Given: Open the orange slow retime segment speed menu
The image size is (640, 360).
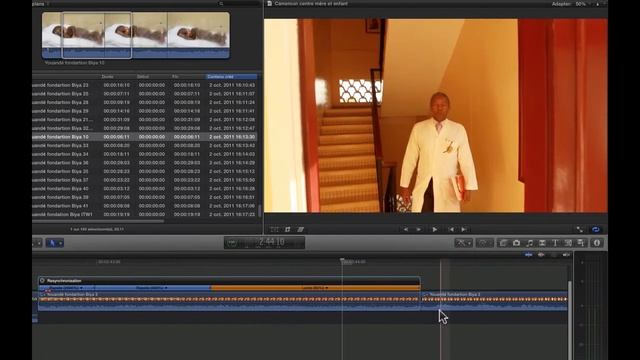Looking at the screenshot, I should tap(315, 288).
